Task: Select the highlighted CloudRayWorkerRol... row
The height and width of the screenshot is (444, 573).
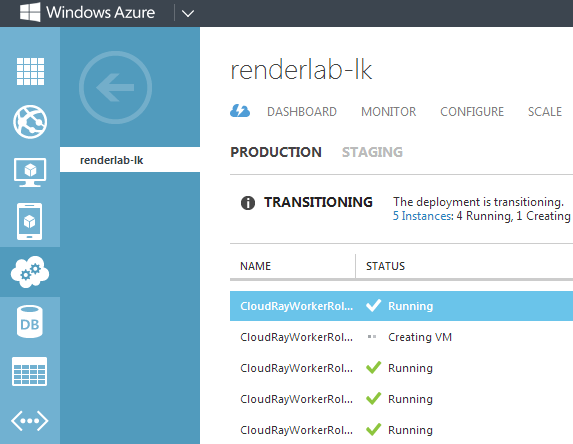Action: 401,306
